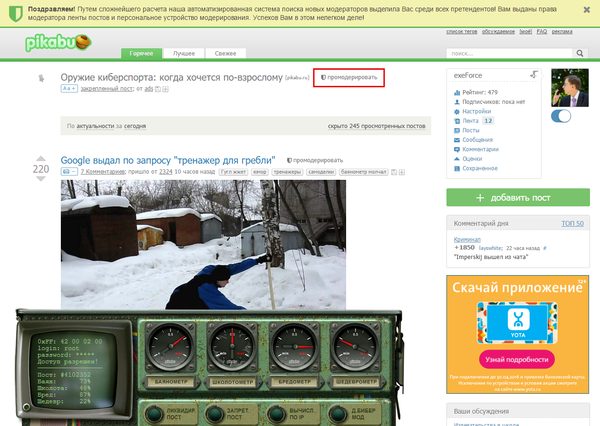Open Настройки in the profile menu

(473, 111)
